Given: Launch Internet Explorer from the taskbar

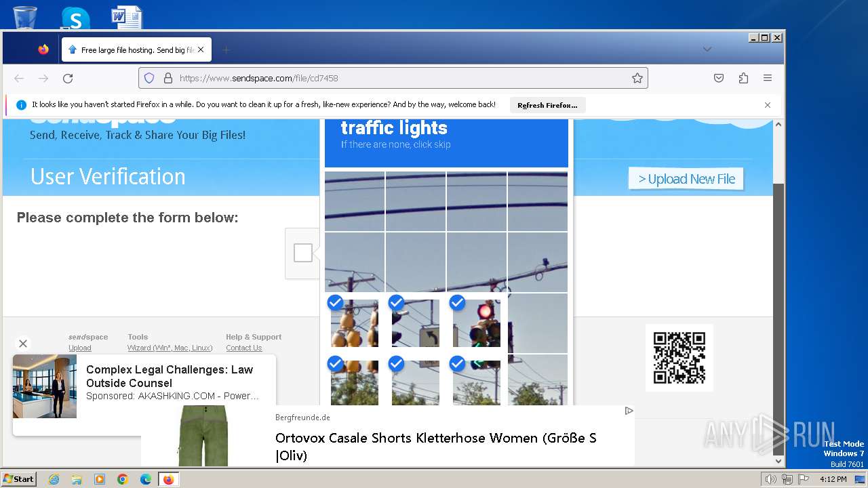Looking at the screenshot, I should (x=54, y=479).
